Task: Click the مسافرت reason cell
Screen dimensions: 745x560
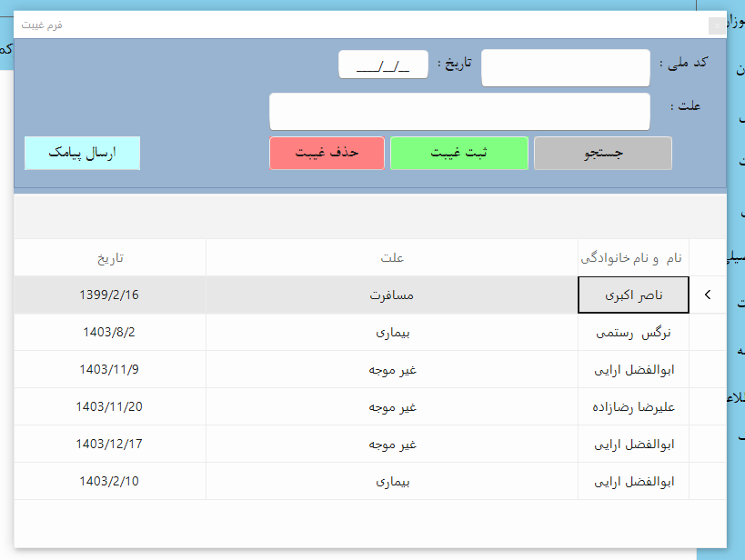Action: (392, 295)
